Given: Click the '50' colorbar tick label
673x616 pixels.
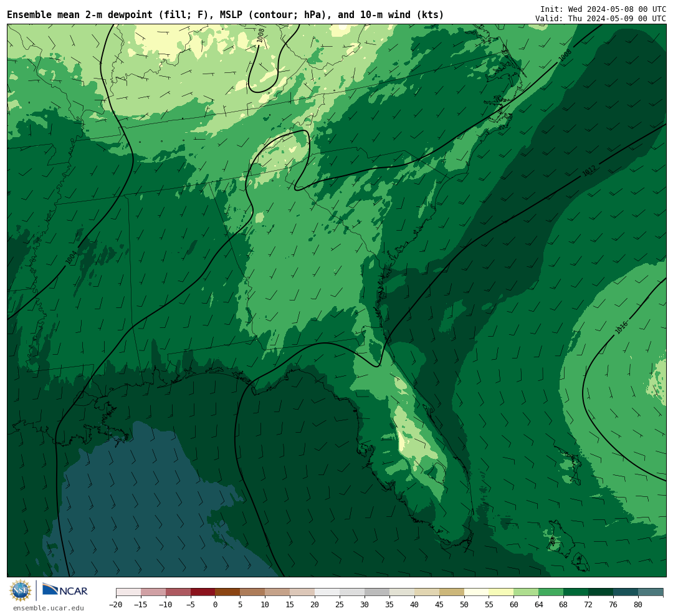Looking at the screenshot, I should coord(464,604).
